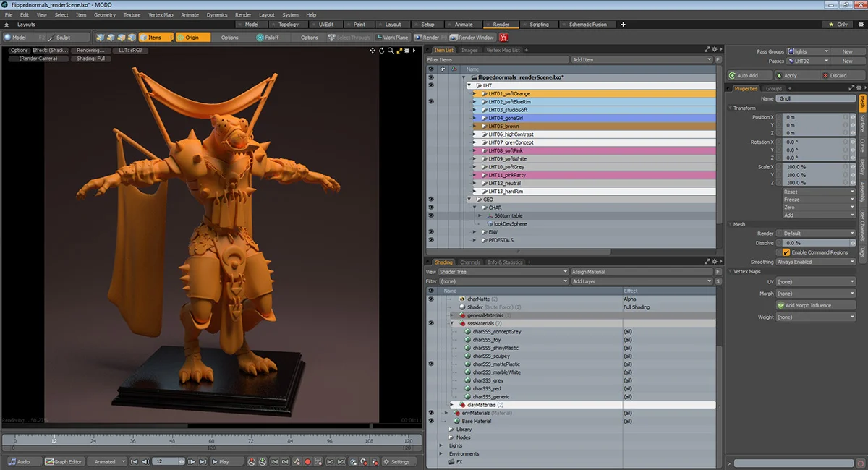Toggle Enable Command Regions checkbox
Viewport: 868px width, 470px height.
click(786, 252)
